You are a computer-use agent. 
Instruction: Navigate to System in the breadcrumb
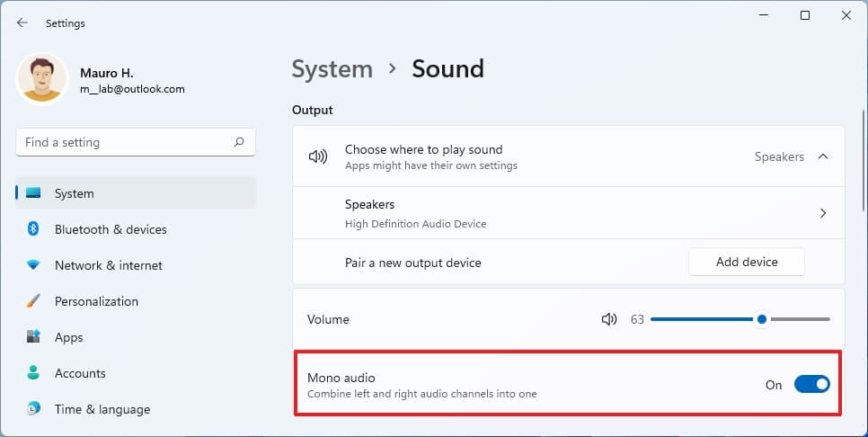coord(332,69)
